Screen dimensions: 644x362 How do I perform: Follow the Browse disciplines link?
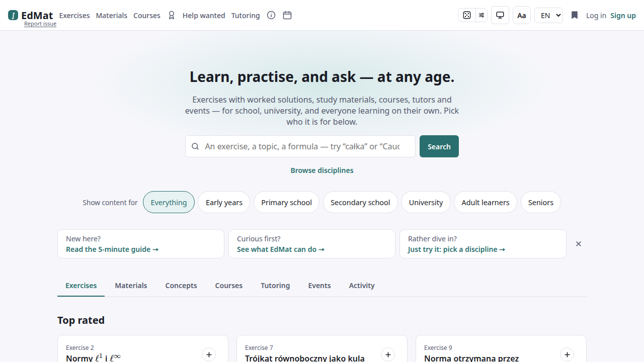coord(322,170)
